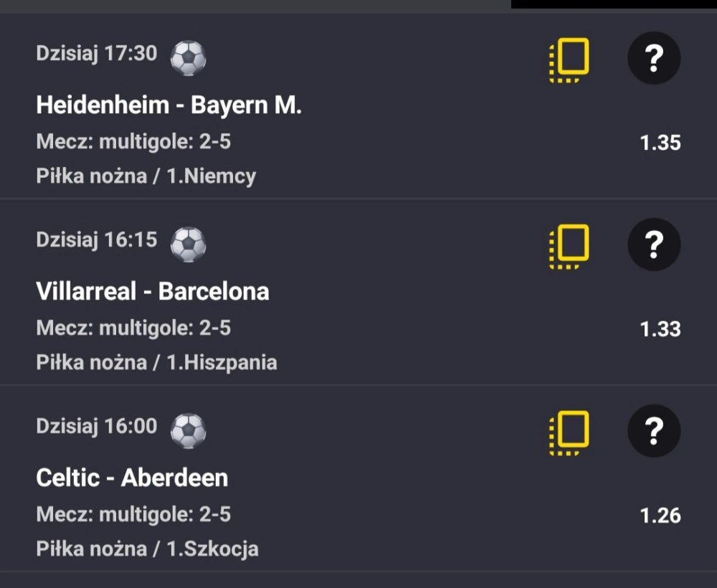Screen dimensions: 717x588
Task: Click the Dzisiaj 16:00 match time
Action: tap(96, 427)
